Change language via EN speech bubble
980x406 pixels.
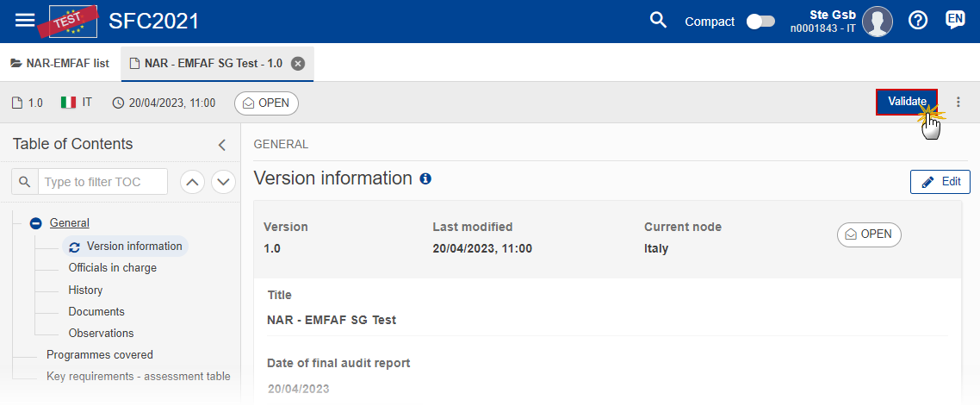click(x=955, y=20)
